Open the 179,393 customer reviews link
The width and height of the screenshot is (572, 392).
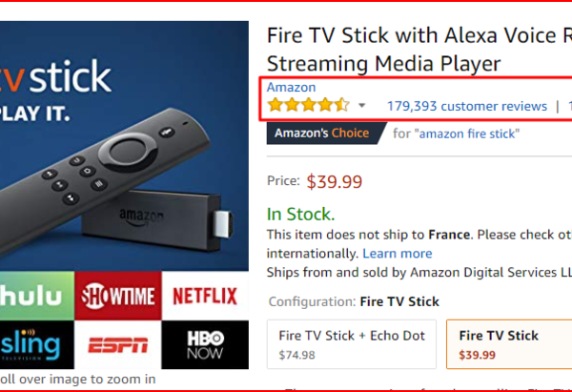pyautogui.click(x=467, y=106)
